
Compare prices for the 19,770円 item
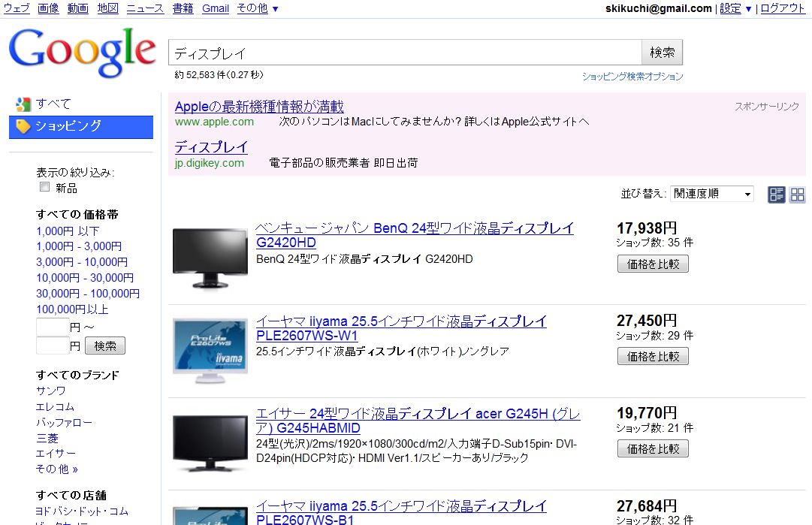(x=653, y=449)
